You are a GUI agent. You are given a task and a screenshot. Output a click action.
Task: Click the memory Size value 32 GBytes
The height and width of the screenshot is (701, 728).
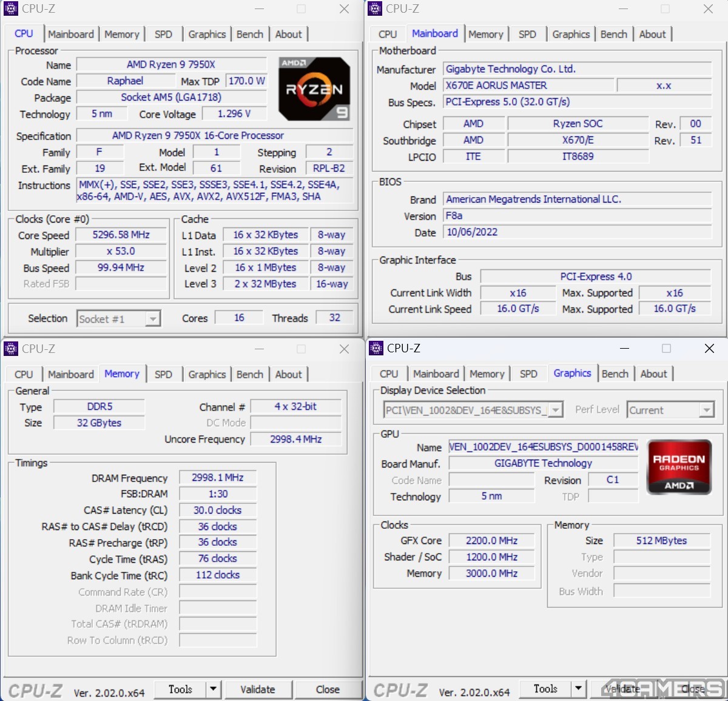tap(99, 423)
